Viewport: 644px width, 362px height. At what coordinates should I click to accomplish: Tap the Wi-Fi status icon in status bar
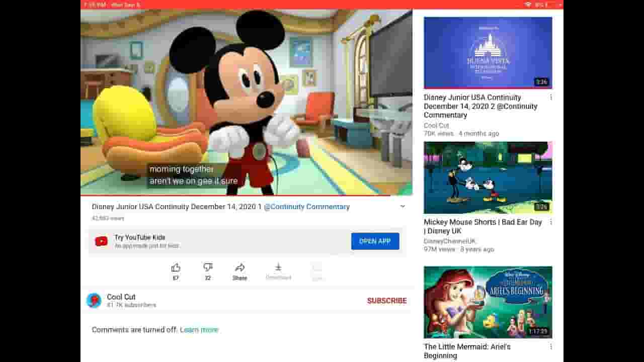click(x=528, y=5)
